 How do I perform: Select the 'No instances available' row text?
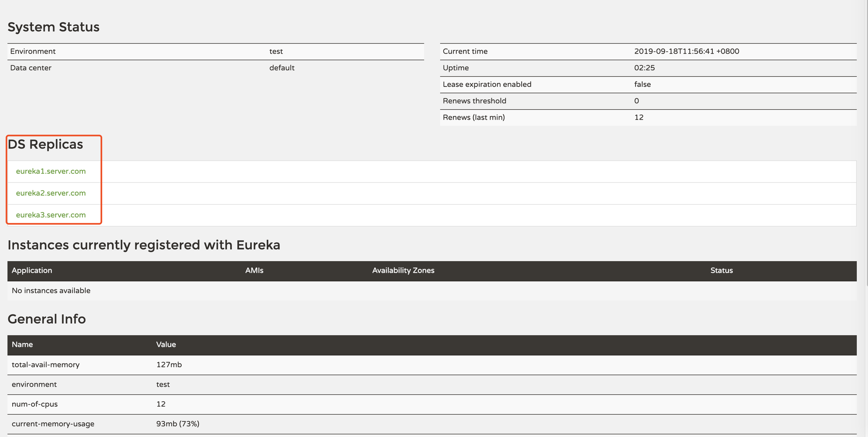(x=51, y=290)
